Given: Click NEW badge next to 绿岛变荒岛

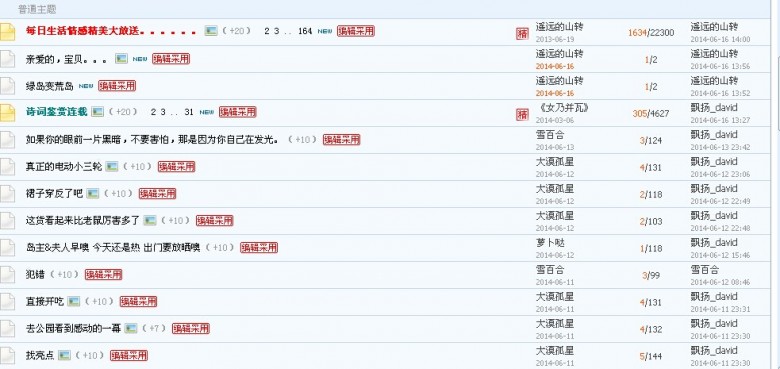Looking at the screenshot, I should [x=86, y=86].
